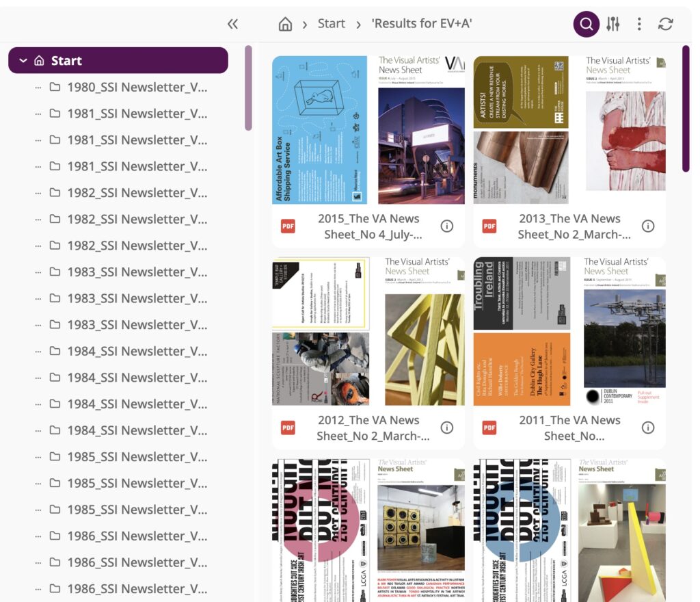Show info for 2012 VA News Sheet

(447, 428)
